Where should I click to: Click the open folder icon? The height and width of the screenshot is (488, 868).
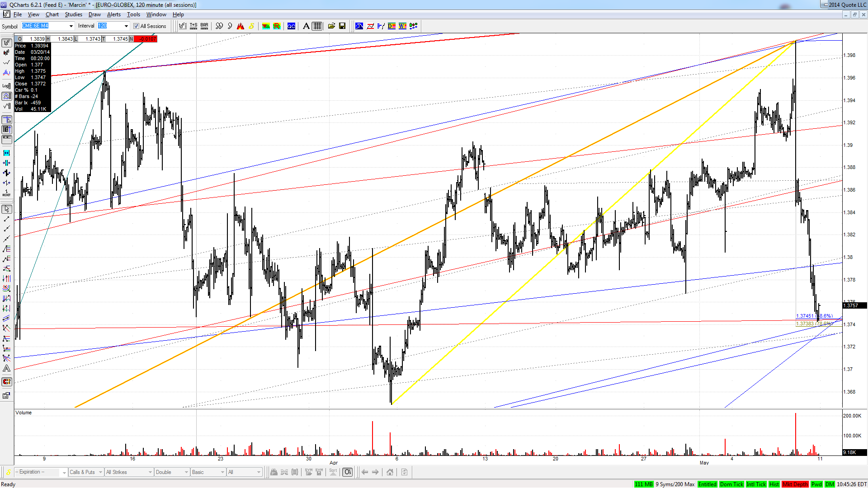331,26
